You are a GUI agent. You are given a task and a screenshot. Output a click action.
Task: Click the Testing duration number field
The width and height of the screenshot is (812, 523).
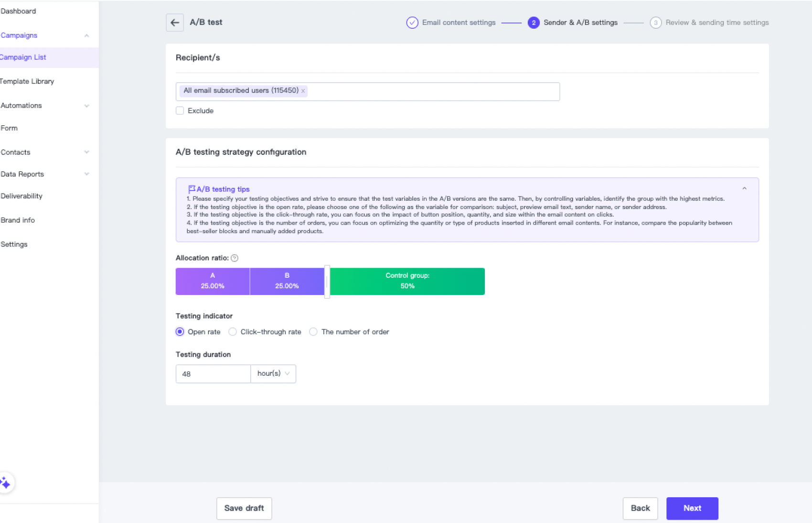click(x=213, y=374)
